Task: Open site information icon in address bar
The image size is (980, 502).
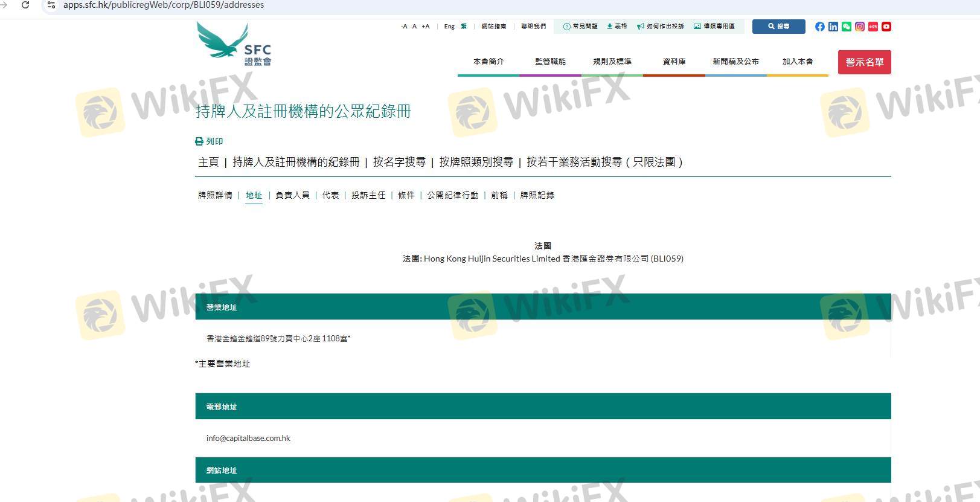Action: [x=51, y=5]
